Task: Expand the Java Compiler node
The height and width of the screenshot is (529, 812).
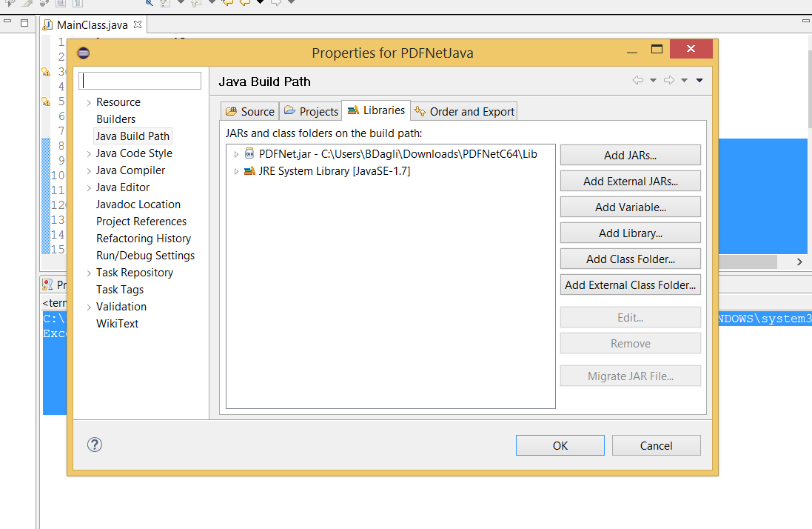Action: coord(89,171)
